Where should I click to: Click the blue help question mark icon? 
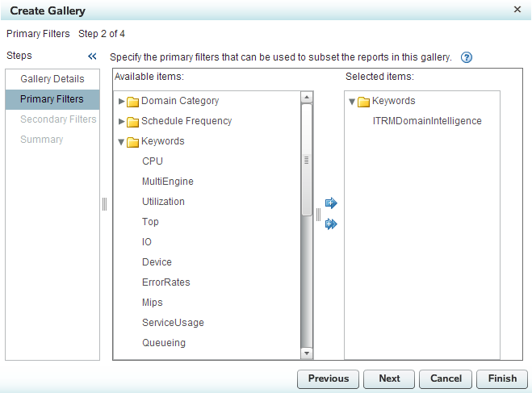pyautogui.click(x=467, y=57)
